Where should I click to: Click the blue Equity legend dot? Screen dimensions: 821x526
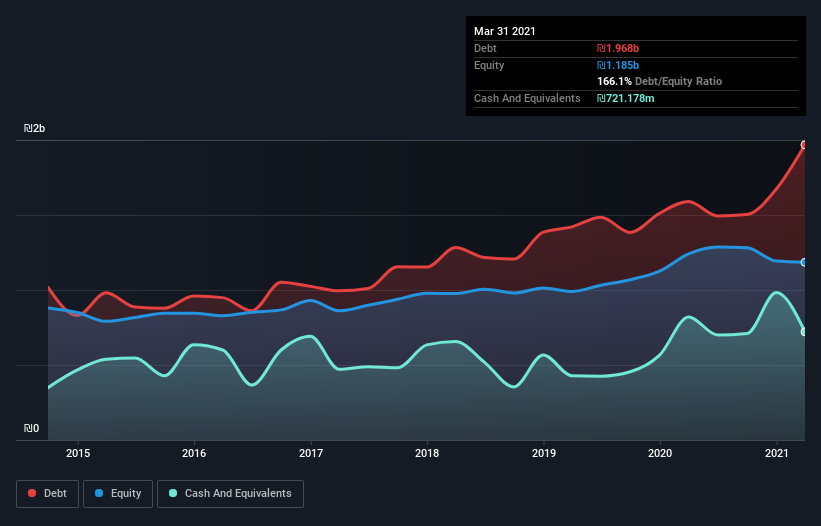[99, 493]
